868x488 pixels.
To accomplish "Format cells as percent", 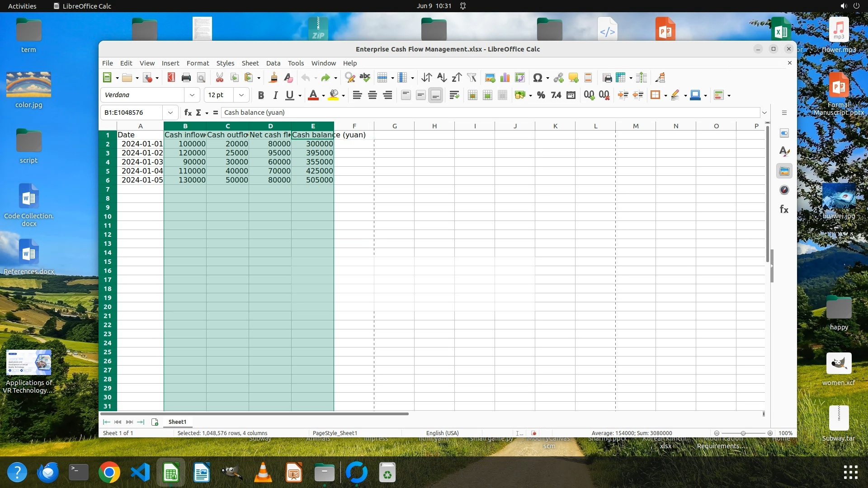I will (541, 95).
